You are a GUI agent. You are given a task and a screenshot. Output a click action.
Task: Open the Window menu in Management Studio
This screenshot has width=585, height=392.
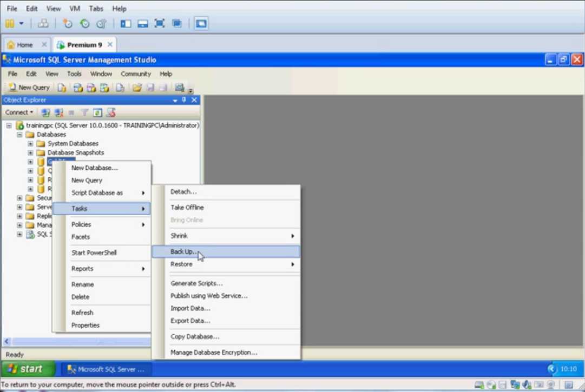101,74
